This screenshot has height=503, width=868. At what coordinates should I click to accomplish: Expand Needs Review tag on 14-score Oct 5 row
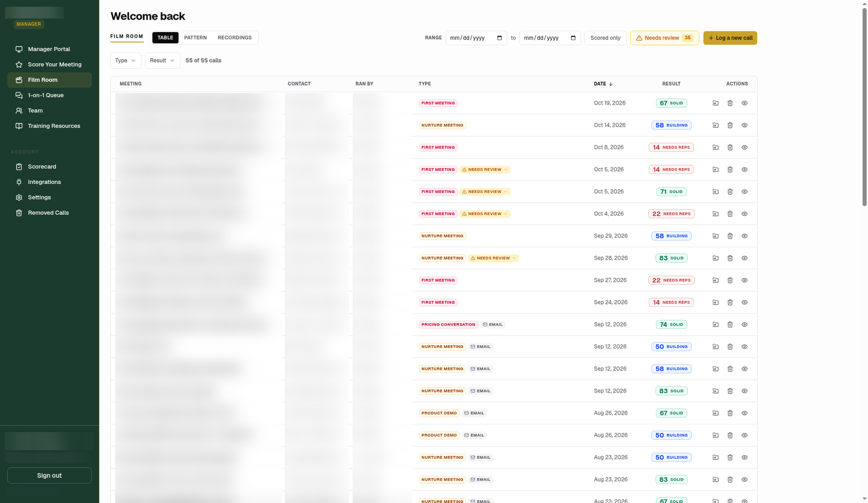(485, 170)
